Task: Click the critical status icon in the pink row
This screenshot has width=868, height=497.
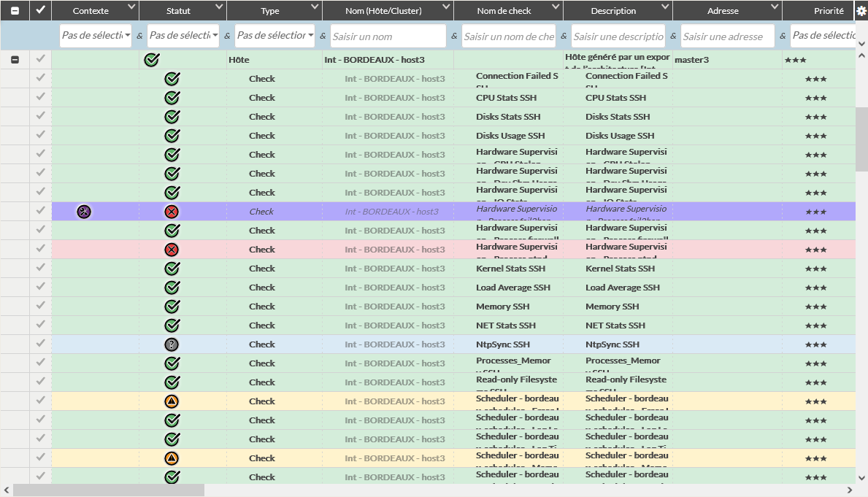Action: 172,250
